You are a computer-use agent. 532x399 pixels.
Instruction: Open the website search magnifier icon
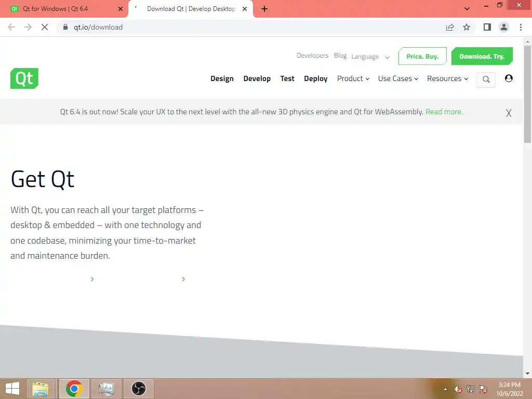pyautogui.click(x=486, y=79)
